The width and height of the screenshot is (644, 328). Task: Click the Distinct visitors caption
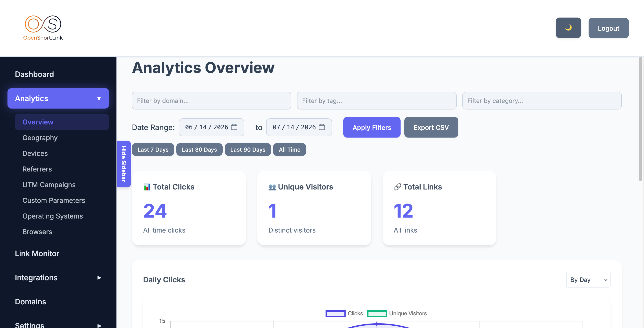[292, 230]
